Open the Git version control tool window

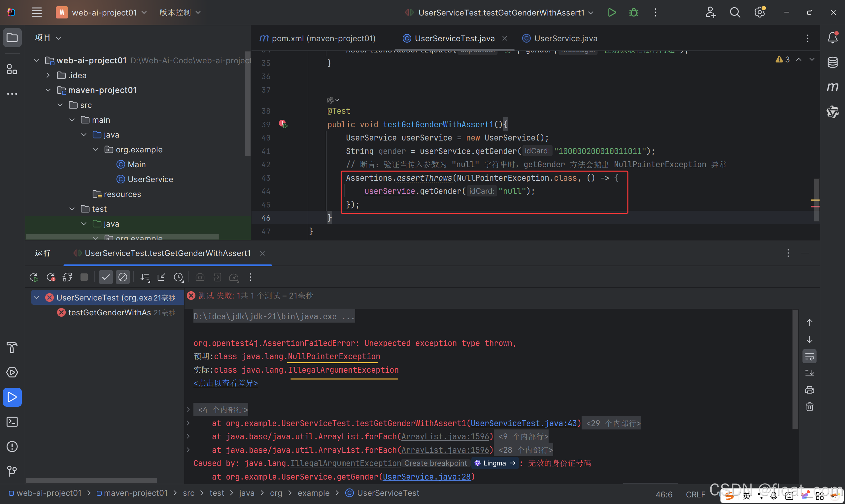(x=12, y=471)
